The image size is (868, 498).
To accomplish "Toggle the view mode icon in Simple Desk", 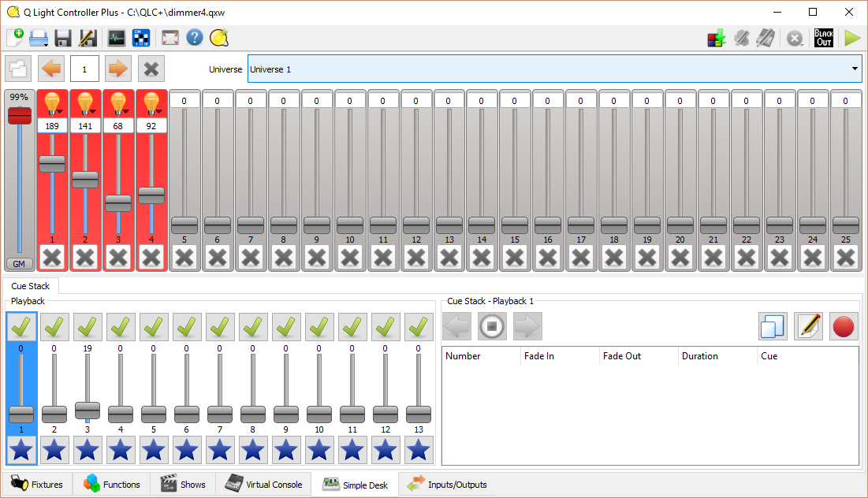I will pyautogui.click(x=18, y=69).
